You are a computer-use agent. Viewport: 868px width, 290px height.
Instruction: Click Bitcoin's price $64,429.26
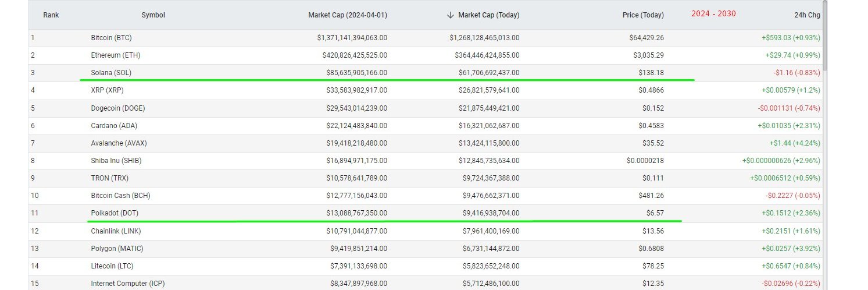coord(646,38)
